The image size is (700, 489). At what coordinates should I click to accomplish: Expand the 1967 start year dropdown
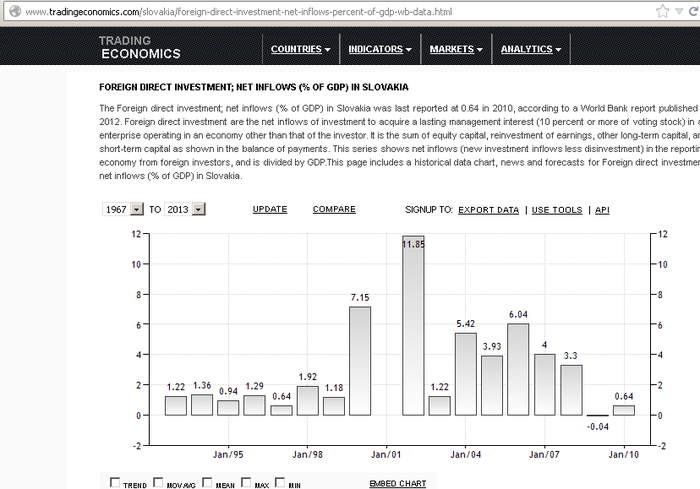(x=137, y=209)
